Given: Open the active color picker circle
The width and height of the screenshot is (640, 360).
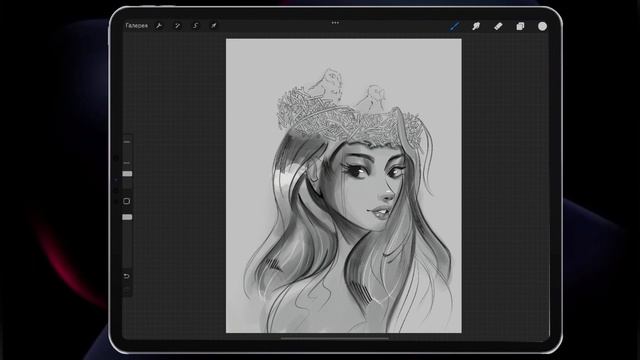Looking at the screenshot, I should coord(542,26).
